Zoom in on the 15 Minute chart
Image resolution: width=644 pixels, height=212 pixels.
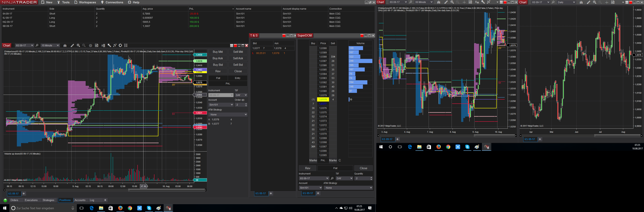[79, 46]
